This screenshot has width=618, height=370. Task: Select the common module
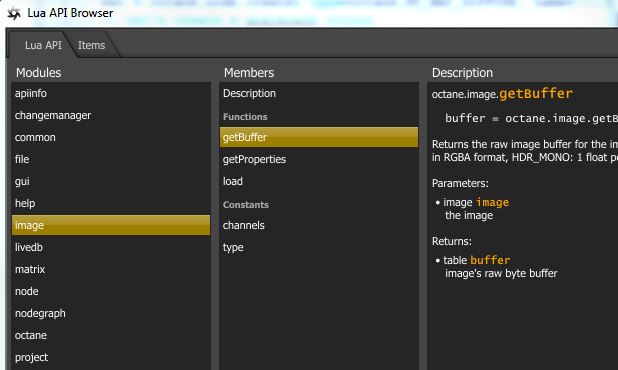pyautogui.click(x=111, y=138)
